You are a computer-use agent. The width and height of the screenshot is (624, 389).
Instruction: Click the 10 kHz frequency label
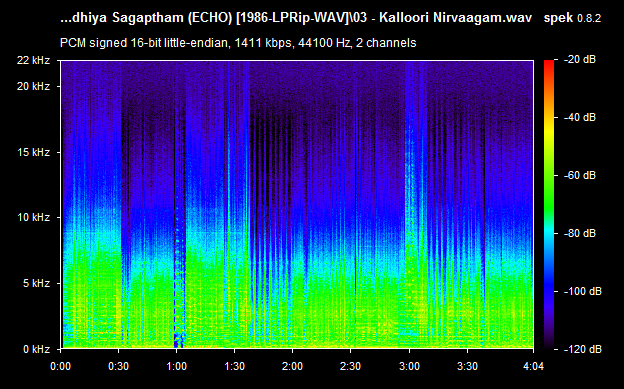[33, 217]
